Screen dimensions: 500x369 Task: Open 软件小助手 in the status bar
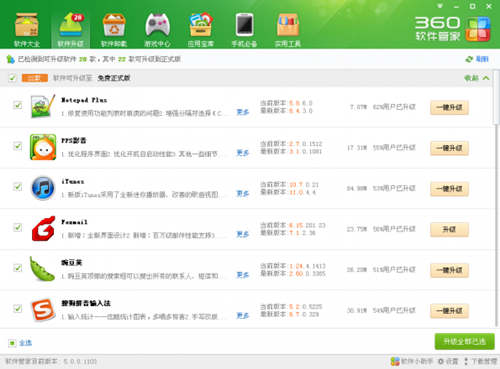point(412,361)
